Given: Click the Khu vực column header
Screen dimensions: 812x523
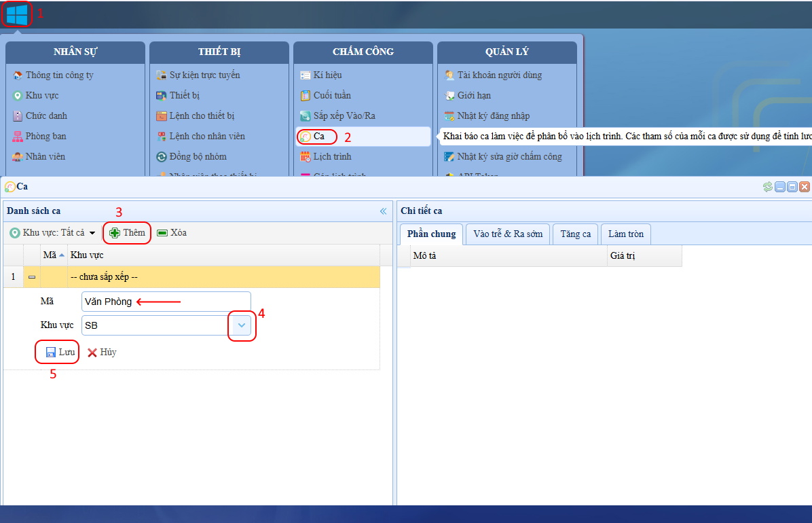Looking at the screenshot, I should pyautogui.click(x=224, y=255).
